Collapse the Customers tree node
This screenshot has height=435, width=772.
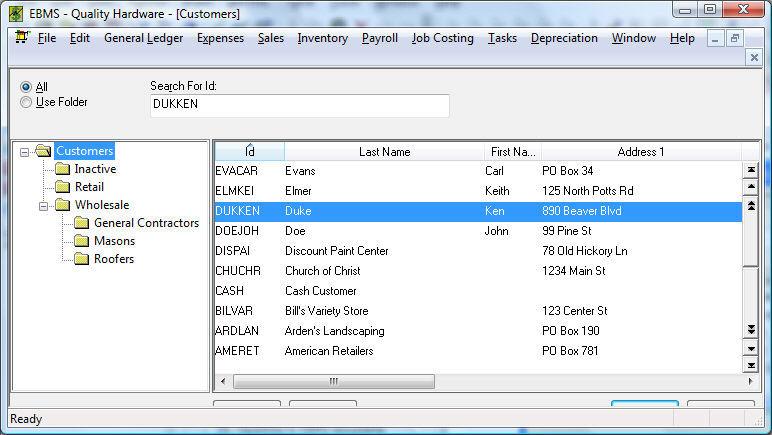coord(25,151)
